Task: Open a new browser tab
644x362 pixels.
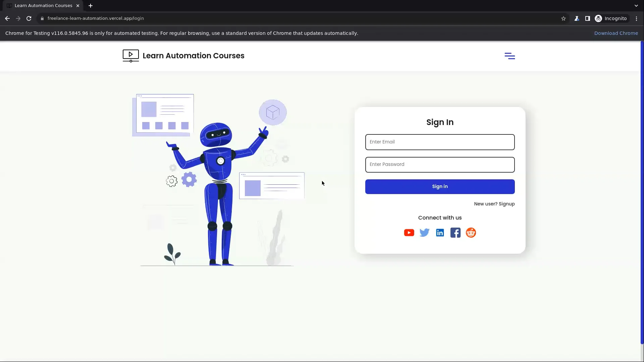Action: pyautogui.click(x=90, y=5)
